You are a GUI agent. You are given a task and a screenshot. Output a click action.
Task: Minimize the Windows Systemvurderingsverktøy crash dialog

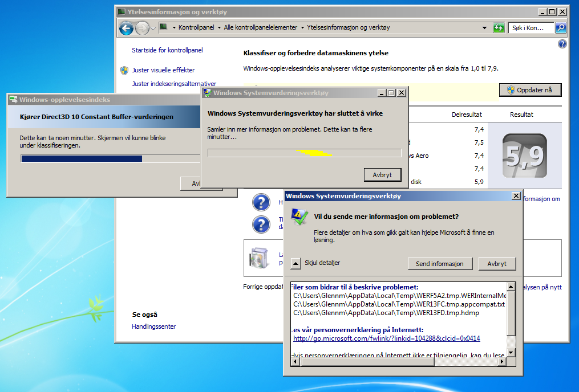click(x=382, y=93)
